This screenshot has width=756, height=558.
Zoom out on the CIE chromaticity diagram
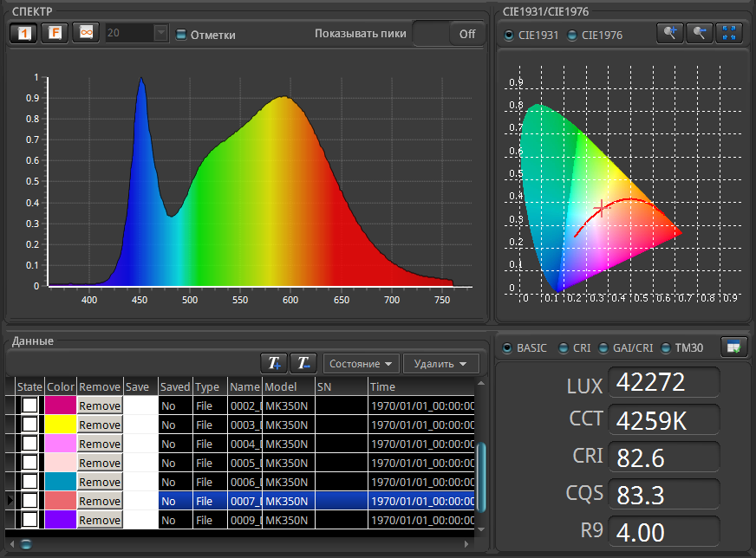pos(700,33)
